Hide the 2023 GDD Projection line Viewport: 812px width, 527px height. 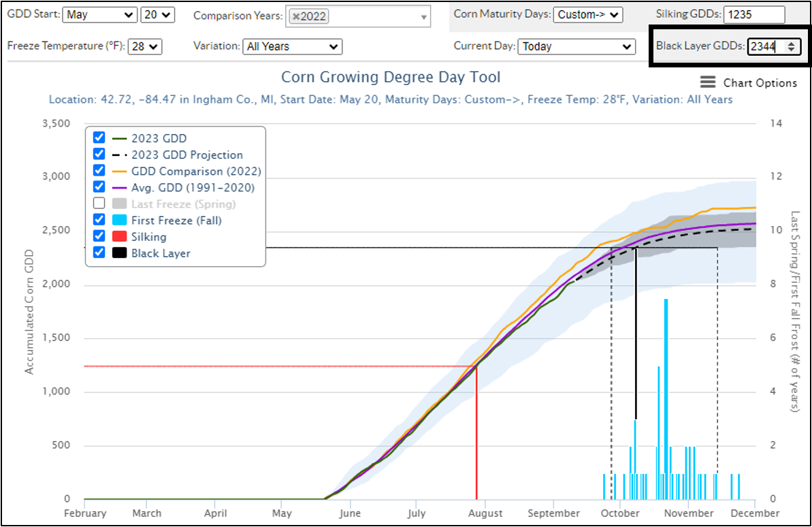pos(99,155)
